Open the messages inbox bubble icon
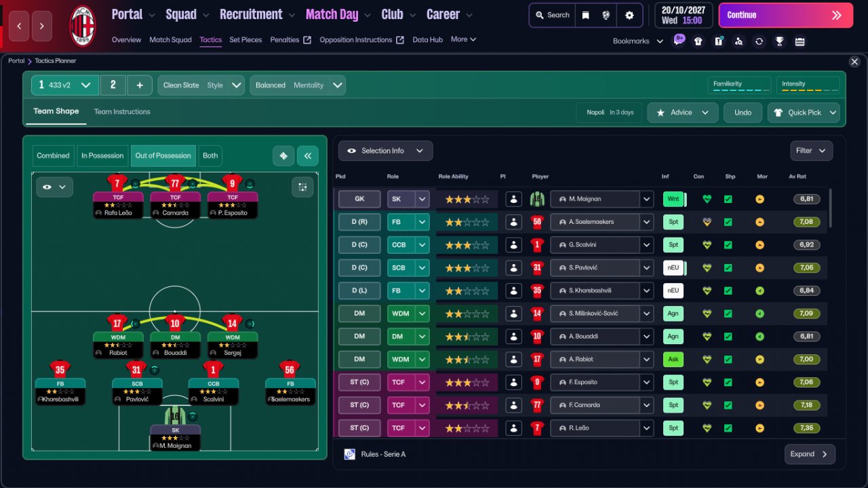 tap(679, 41)
